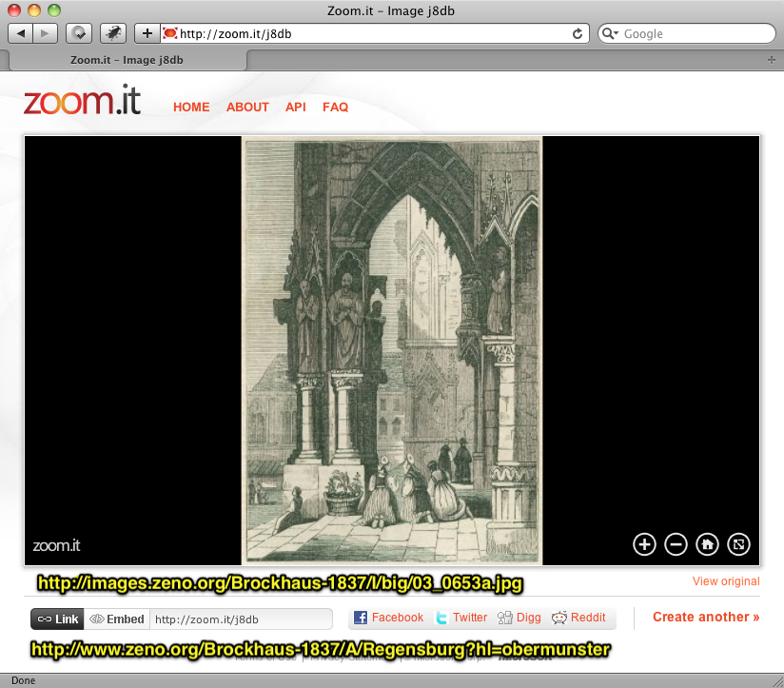Share via the Reddit text link
Viewport: 784px width, 688px height.
pos(588,618)
